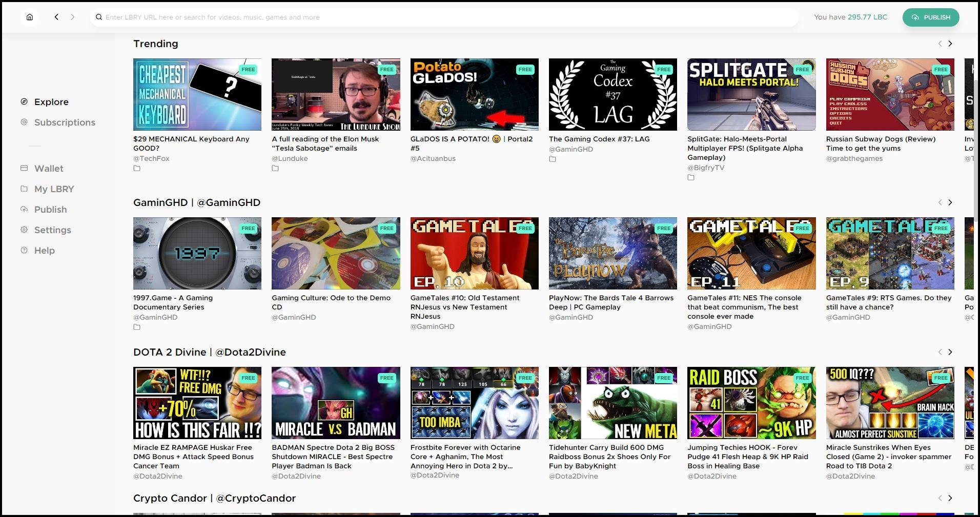Open the How Is This Fair thumbnail
The height and width of the screenshot is (517, 980).
(x=197, y=403)
